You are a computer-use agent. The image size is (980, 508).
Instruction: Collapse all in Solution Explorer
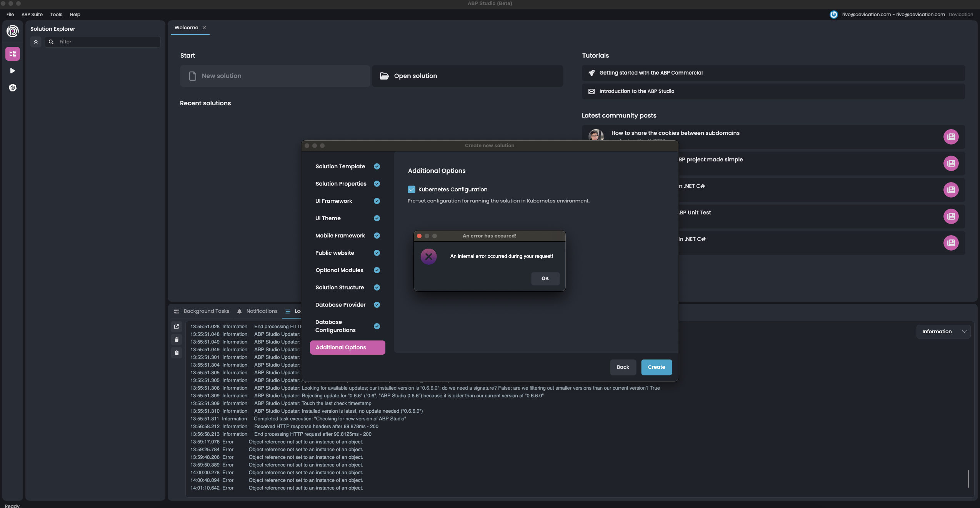(36, 42)
